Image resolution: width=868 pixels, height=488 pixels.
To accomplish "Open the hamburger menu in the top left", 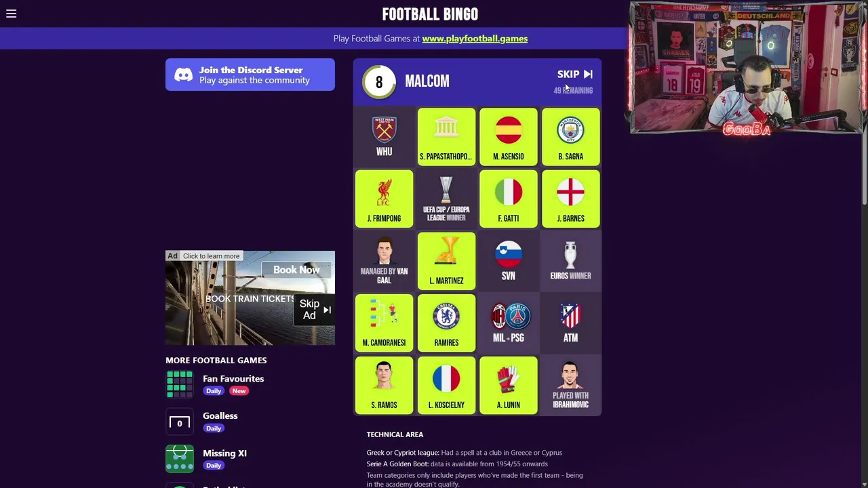I will (12, 14).
